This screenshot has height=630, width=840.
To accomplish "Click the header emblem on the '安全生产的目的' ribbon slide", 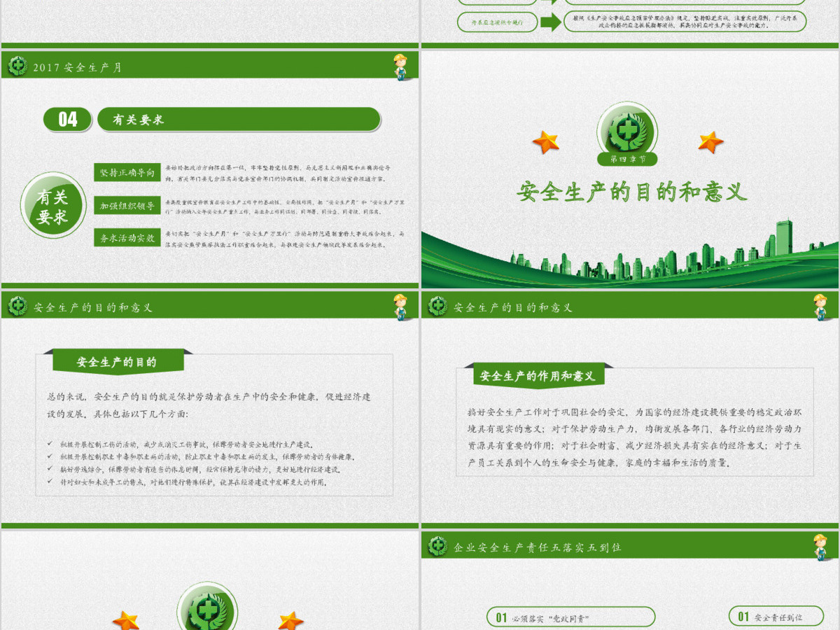I will [17, 307].
